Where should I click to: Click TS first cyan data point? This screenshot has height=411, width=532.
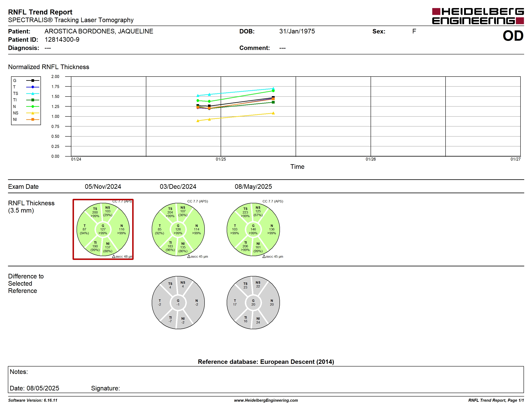198,95
